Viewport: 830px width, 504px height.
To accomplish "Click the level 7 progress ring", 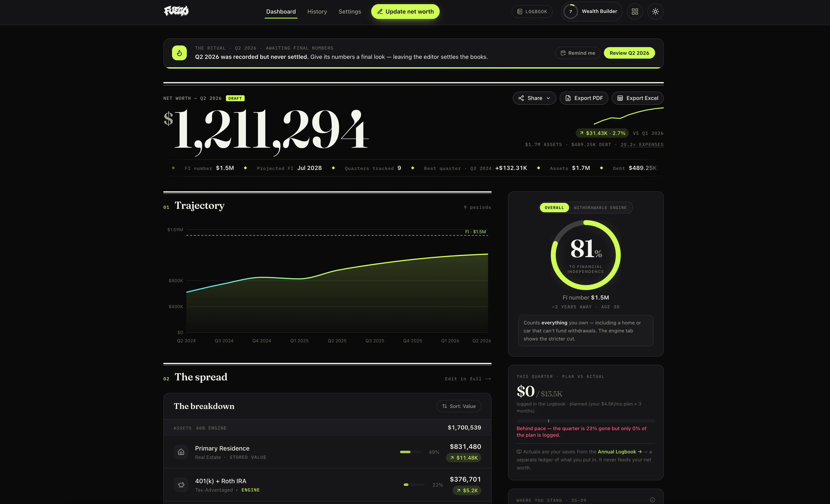I will tap(571, 12).
